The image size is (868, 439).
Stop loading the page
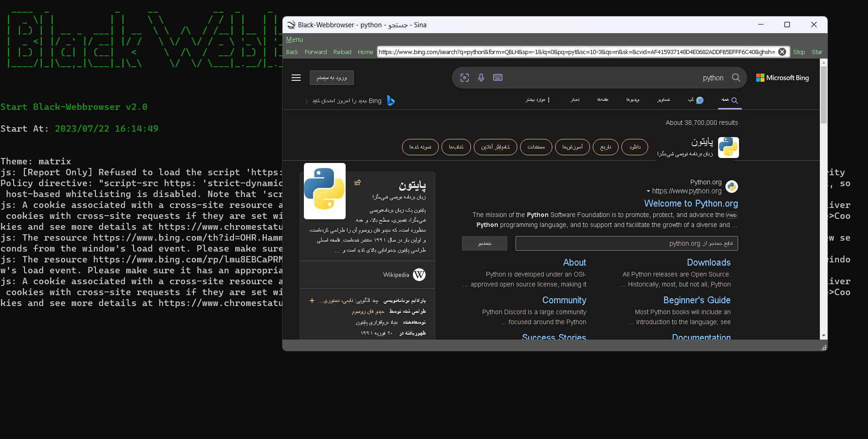pyautogui.click(x=799, y=52)
